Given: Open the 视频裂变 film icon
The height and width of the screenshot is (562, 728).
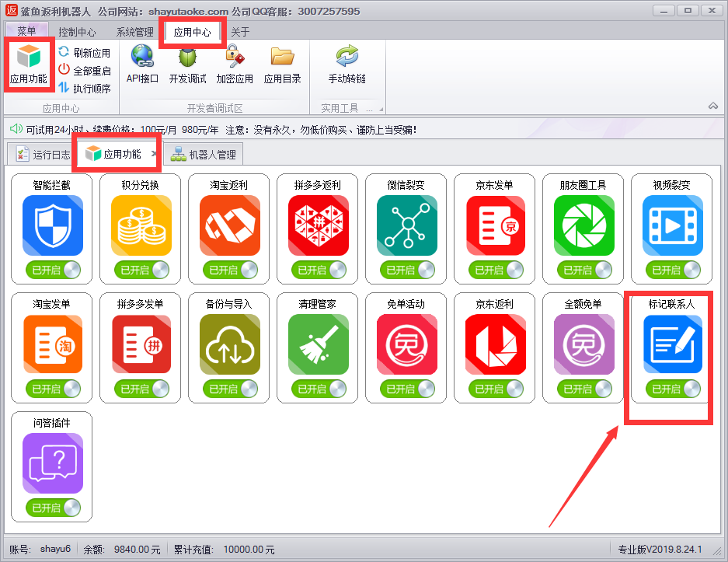Looking at the screenshot, I should (x=673, y=225).
